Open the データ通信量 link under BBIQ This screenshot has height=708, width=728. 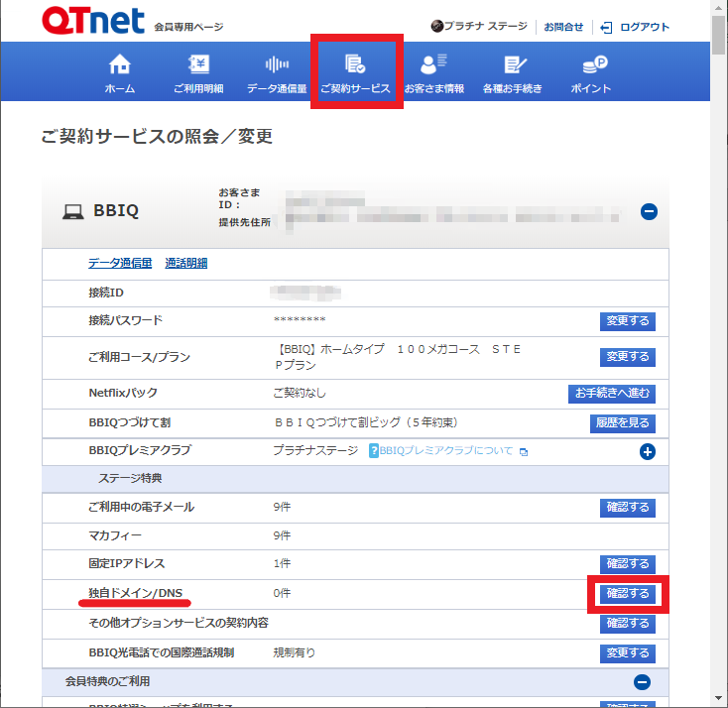tap(120, 263)
